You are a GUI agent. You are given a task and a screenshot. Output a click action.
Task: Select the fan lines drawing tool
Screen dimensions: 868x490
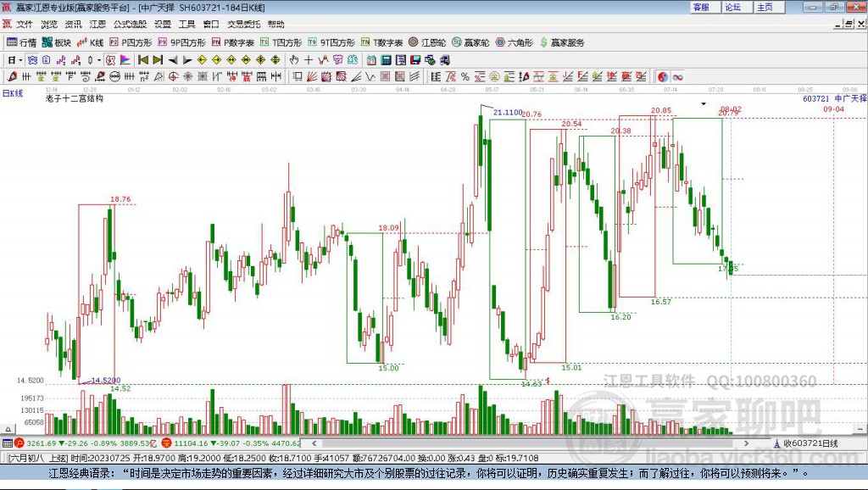[312, 76]
